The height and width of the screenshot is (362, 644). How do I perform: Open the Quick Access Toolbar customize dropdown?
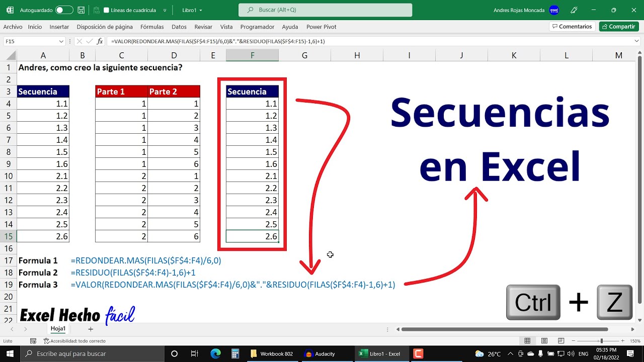pos(166,10)
